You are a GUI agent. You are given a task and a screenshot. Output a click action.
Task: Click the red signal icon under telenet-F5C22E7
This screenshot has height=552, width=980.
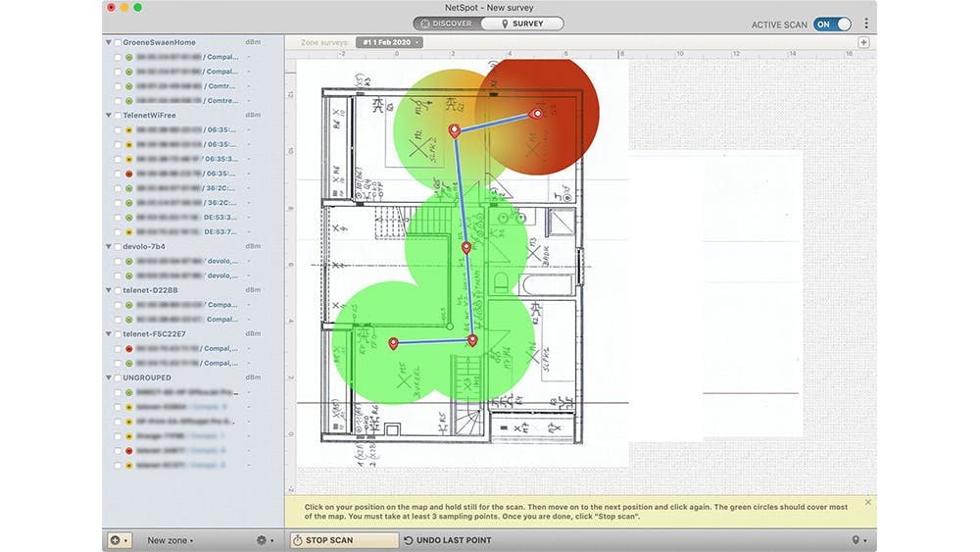128,349
